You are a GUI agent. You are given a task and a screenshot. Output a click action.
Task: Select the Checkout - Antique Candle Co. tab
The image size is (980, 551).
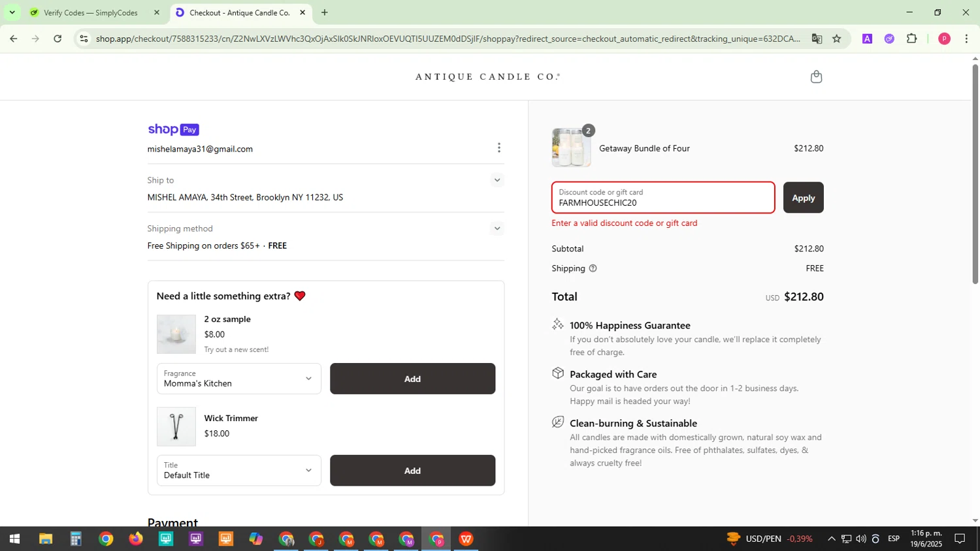tap(240, 12)
